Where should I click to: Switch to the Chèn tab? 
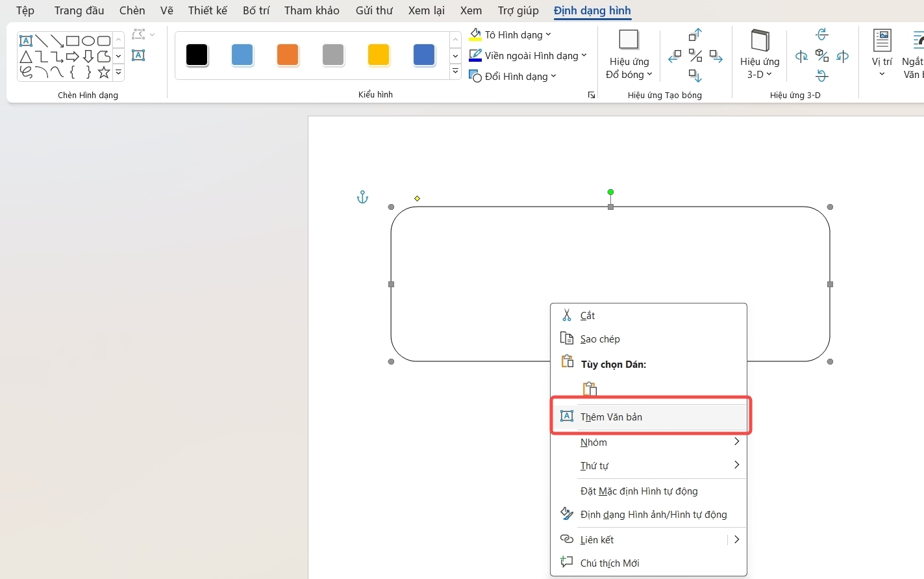[132, 10]
